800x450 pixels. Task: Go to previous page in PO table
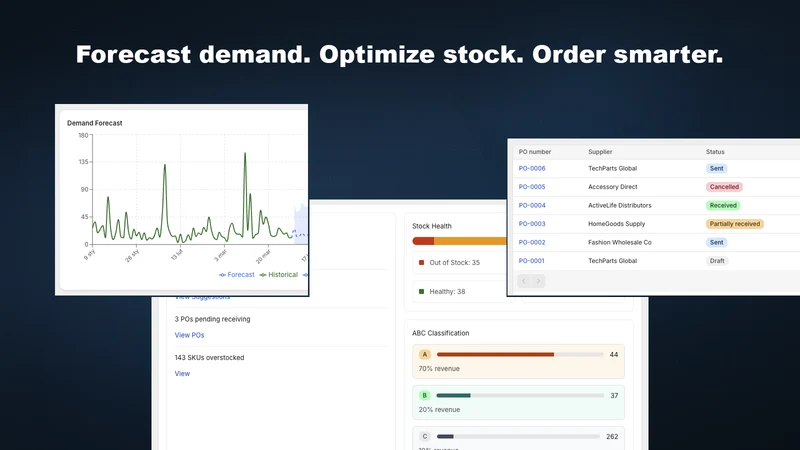click(524, 281)
